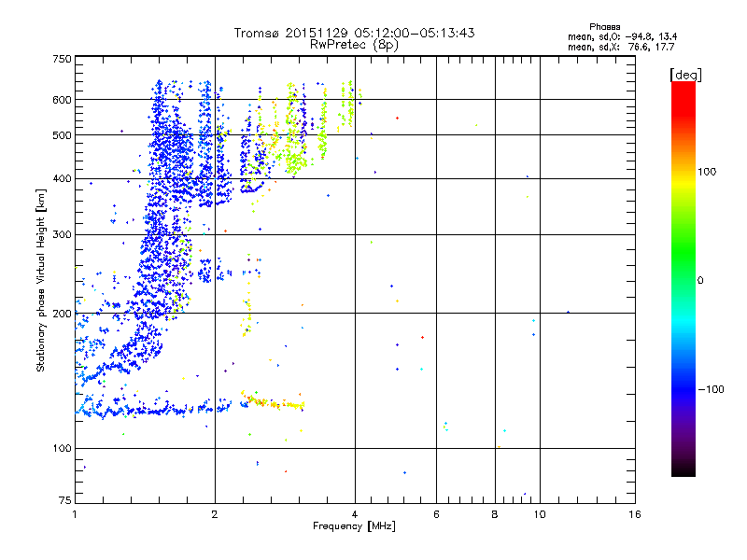
Task: Click the 'Phases' header label
Action: click(604, 27)
